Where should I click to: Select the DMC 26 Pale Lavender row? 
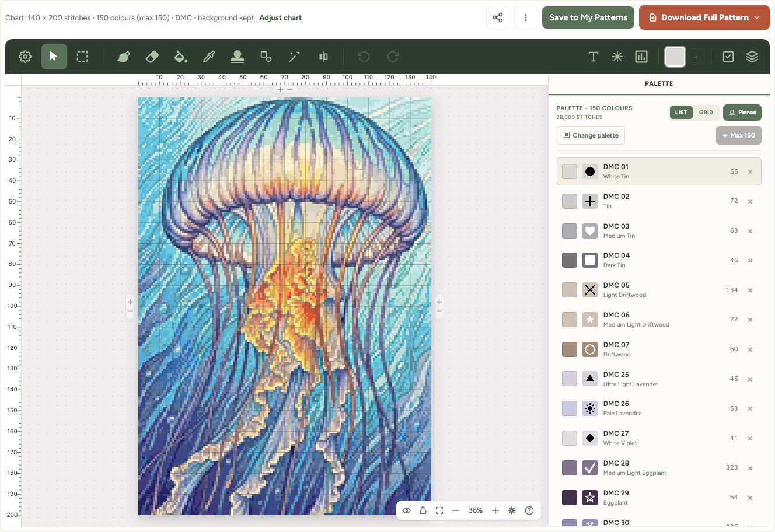pyautogui.click(x=659, y=408)
